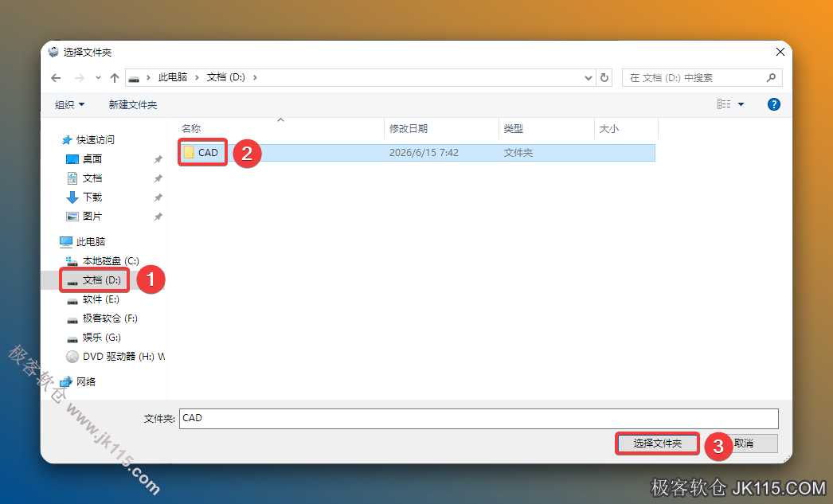
Task: Open the view options dropdown arrow
Action: click(741, 104)
